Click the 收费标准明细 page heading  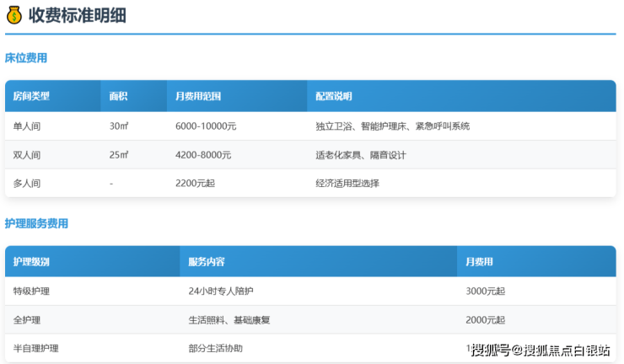tap(77, 14)
